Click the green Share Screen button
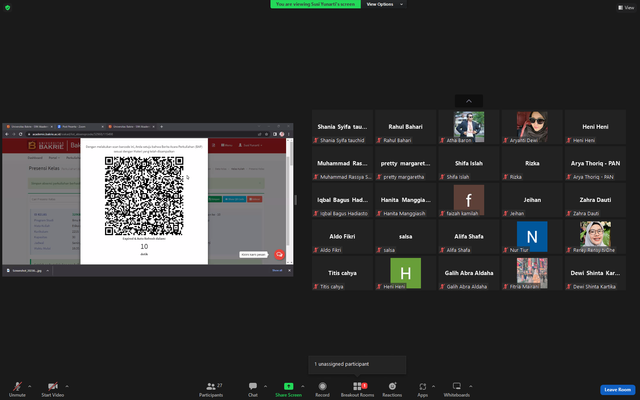The width and height of the screenshot is (640, 400). point(289,389)
